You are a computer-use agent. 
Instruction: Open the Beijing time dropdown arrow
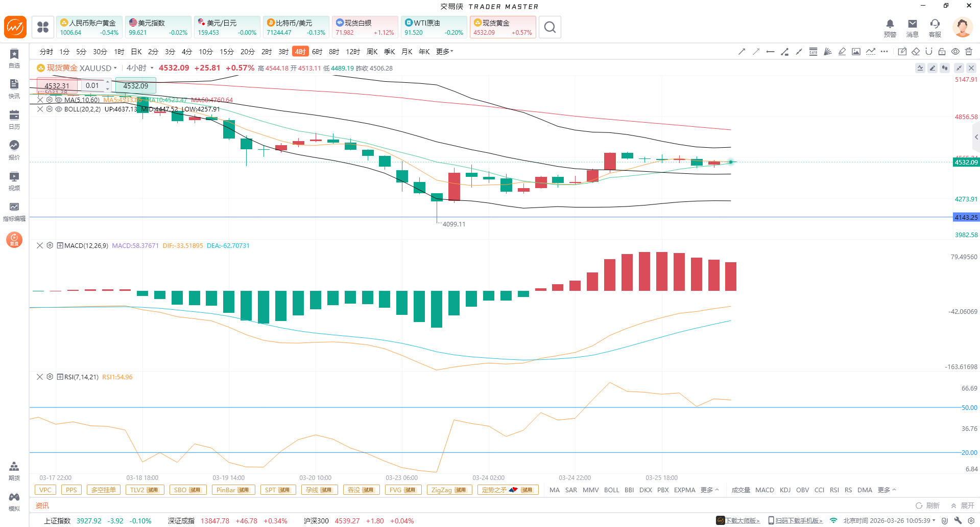click(934, 521)
